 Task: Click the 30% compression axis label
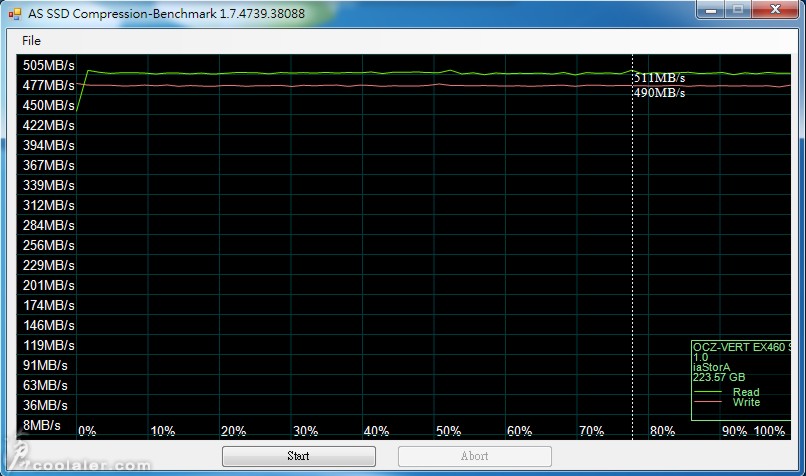pos(305,431)
